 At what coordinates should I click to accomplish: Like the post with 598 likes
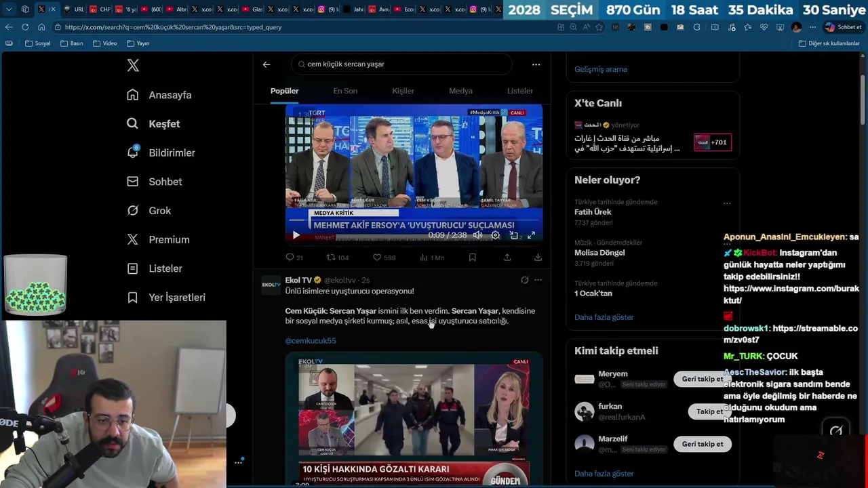[384, 258]
